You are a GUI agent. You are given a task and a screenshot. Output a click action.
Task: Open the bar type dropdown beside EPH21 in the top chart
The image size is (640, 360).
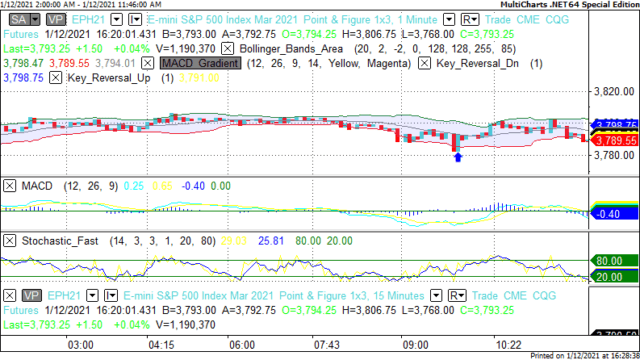[135, 20]
